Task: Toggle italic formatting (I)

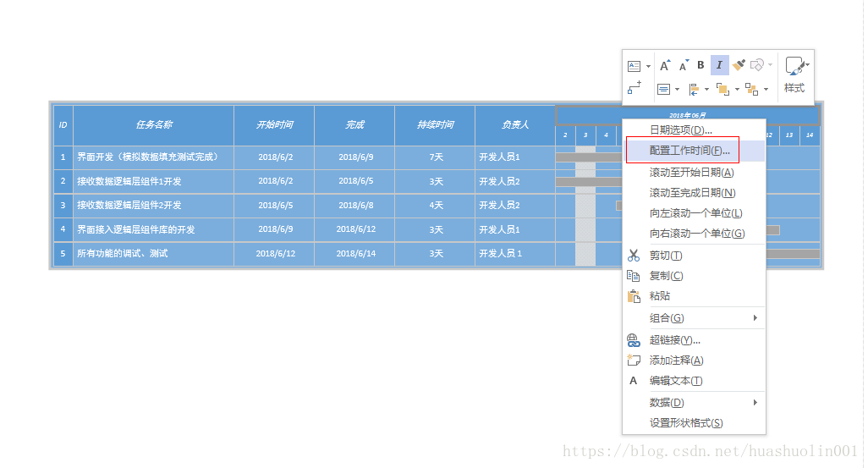Action: point(719,65)
